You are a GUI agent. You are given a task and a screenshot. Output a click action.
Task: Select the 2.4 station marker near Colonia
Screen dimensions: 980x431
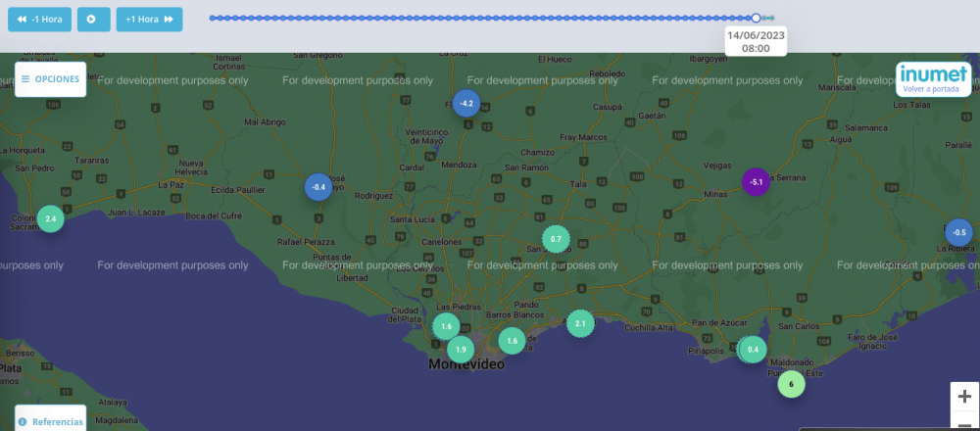pyautogui.click(x=51, y=219)
